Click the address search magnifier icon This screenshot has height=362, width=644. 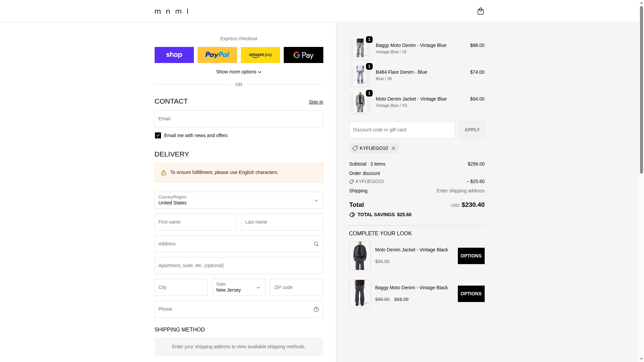pos(316,244)
